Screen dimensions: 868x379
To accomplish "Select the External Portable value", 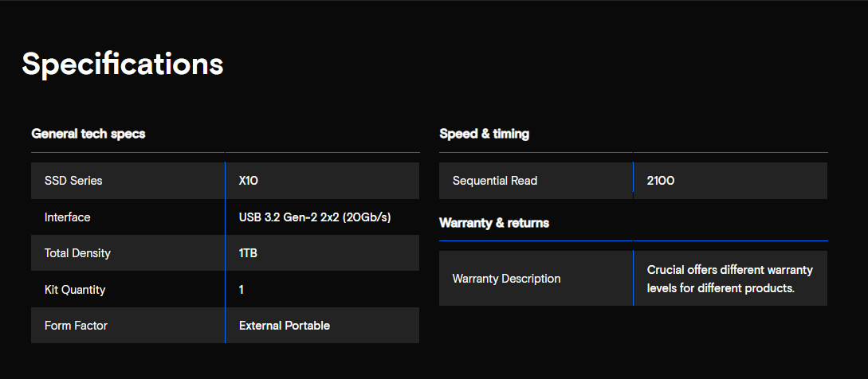I will pos(285,326).
